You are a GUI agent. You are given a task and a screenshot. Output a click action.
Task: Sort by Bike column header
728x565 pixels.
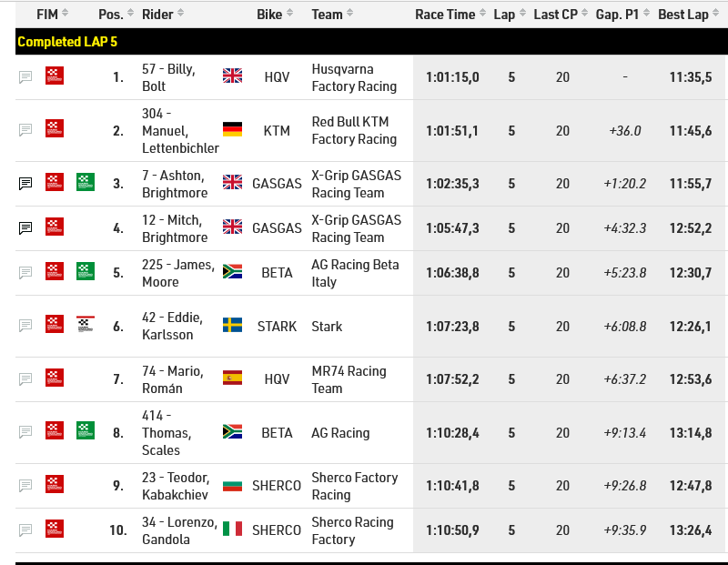[x=275, y=15]
